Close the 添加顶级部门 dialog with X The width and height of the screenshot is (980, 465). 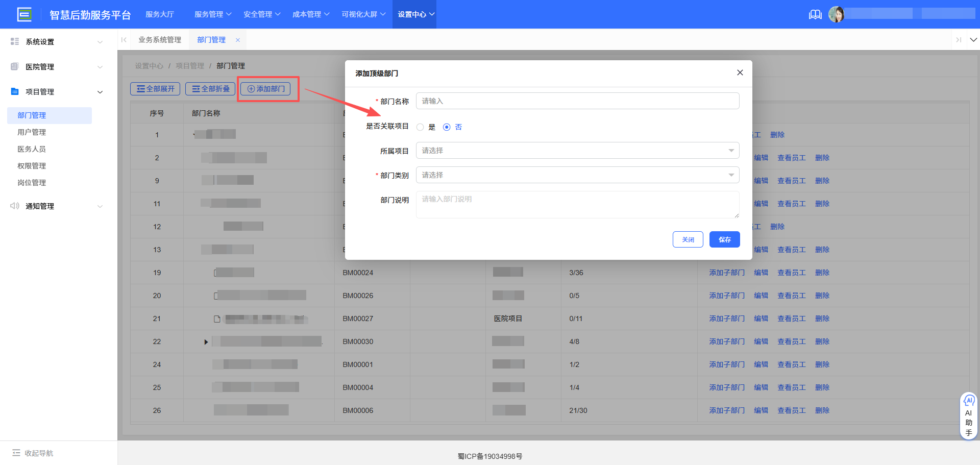[x=740, y=72]
